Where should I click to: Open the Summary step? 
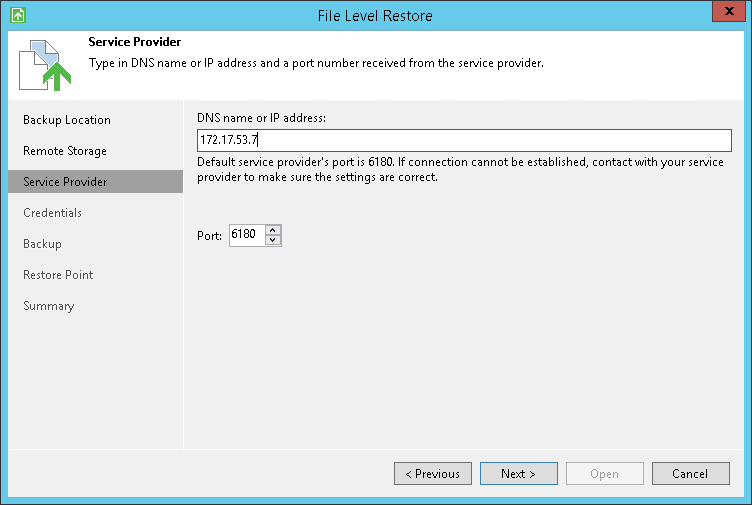coord(49,306)
